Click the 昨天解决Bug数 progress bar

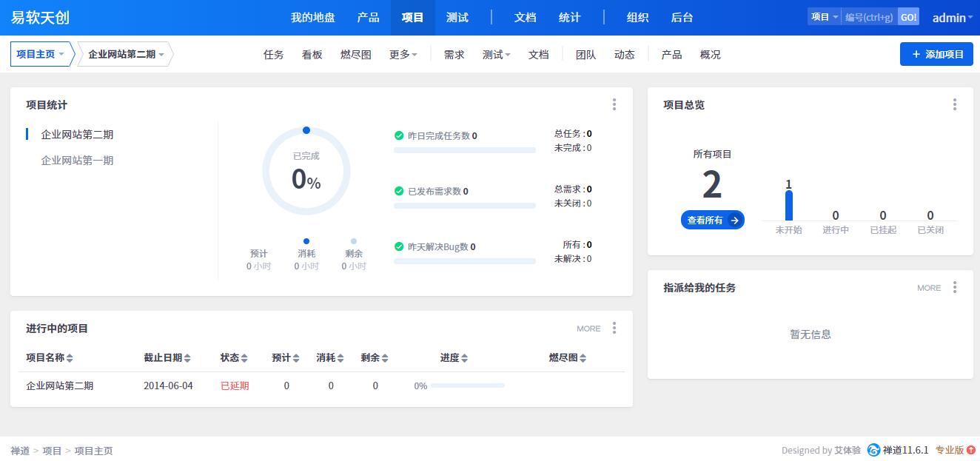point(465,261)
